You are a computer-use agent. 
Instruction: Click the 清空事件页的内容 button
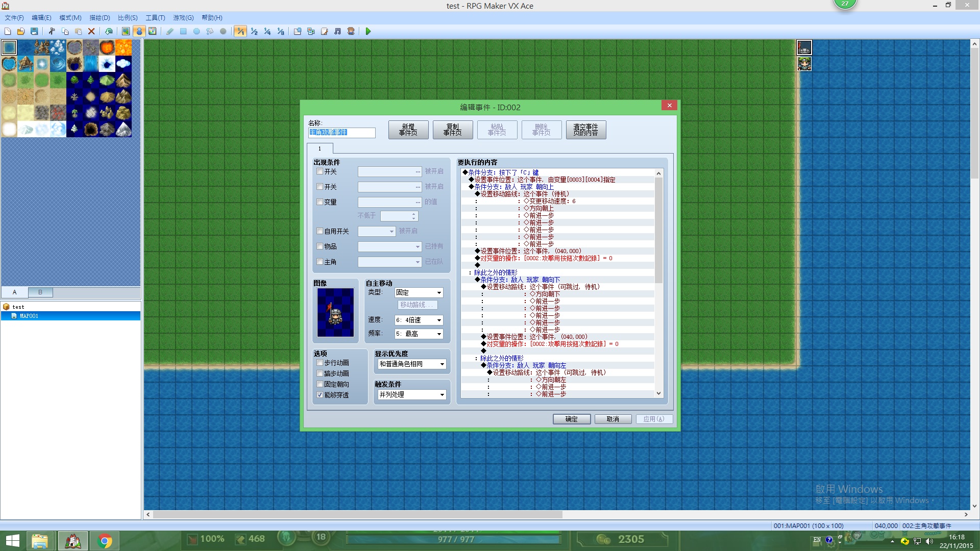[585, 130]
